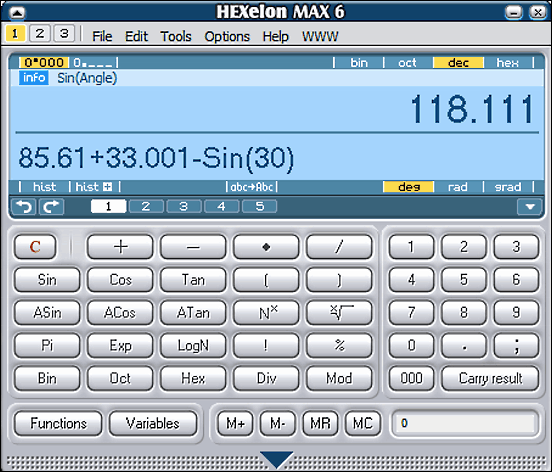Click the undo arrow icon
Viewport: 552px width, 472px height.
point(24,207)
